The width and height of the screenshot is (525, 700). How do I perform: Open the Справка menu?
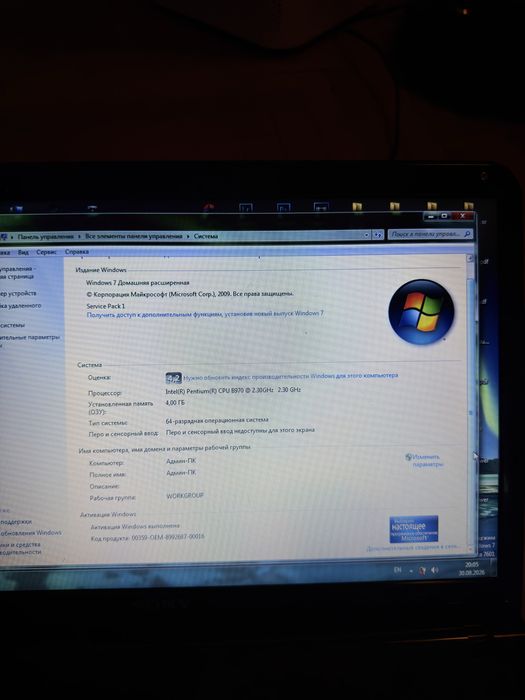[77, 252]
